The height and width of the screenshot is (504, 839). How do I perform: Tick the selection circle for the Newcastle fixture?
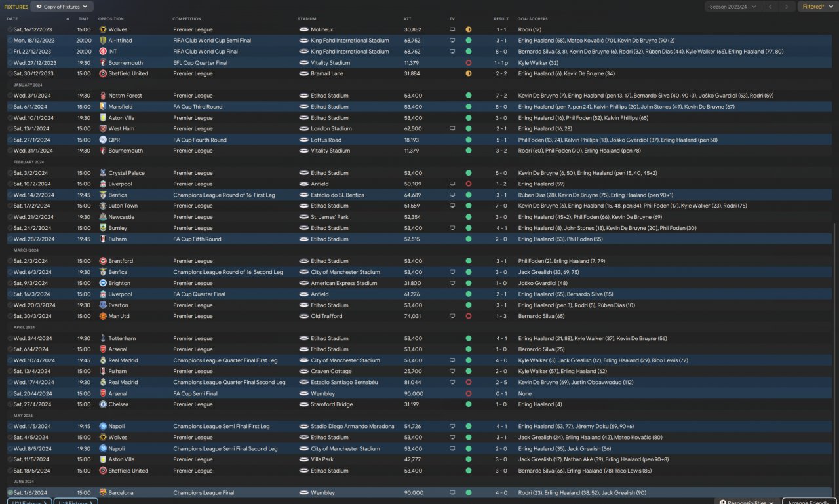coord(10,217)
